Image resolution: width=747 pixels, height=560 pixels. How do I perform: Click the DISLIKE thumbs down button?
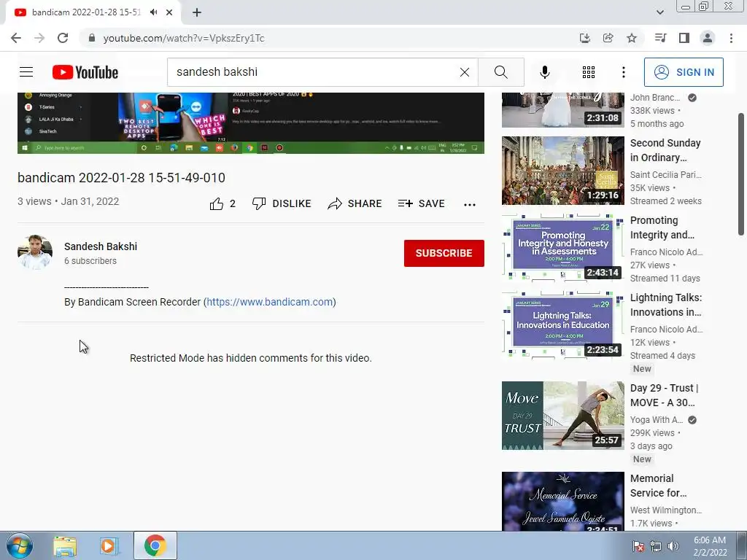point(282,204)
